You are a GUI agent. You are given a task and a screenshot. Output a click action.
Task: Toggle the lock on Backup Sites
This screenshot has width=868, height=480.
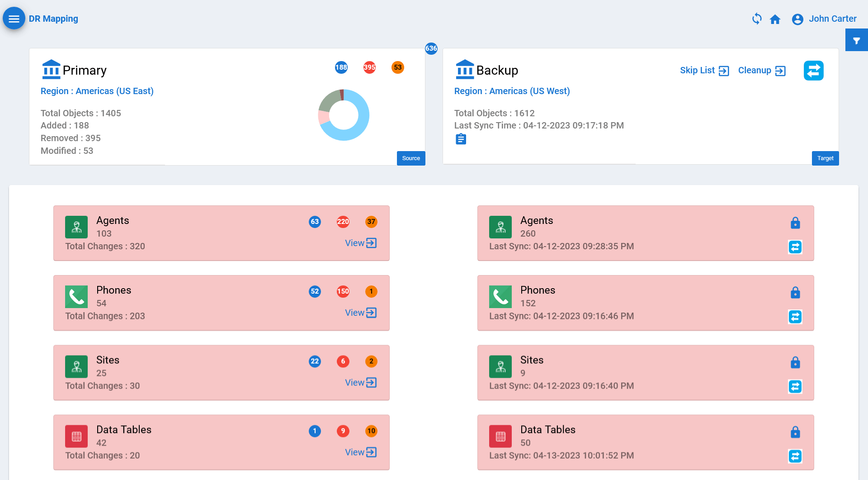795,362
